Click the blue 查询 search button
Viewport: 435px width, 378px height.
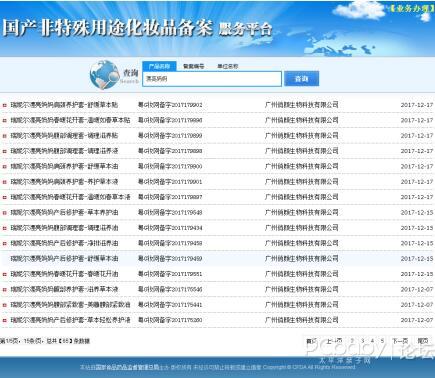(302, 79)
